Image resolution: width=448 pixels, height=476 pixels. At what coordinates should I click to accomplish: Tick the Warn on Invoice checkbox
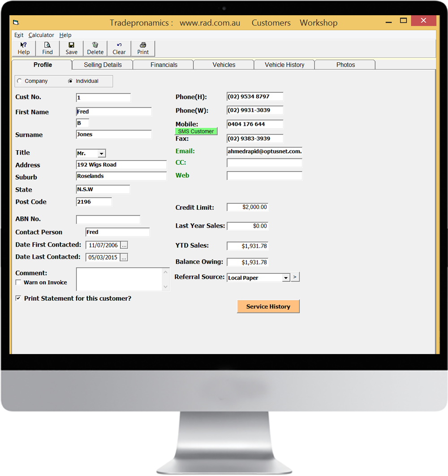(x=18, y=282)
